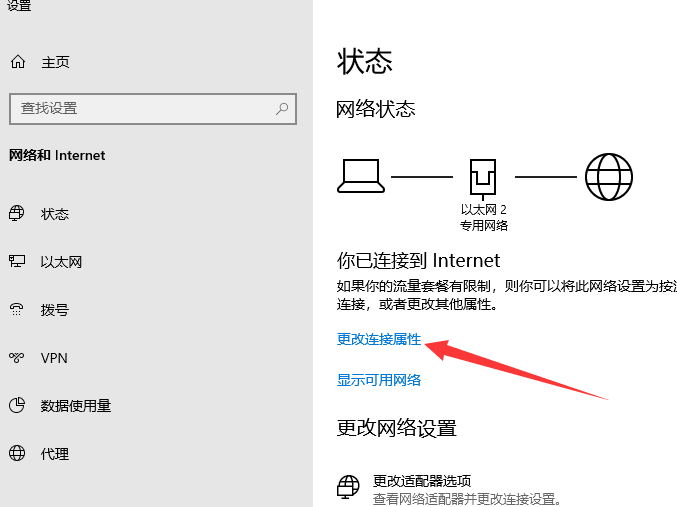Click the 以太网 monitor sidebar icon
The height and width of the screenshot is (507, 677).
(x=17, y=261)
